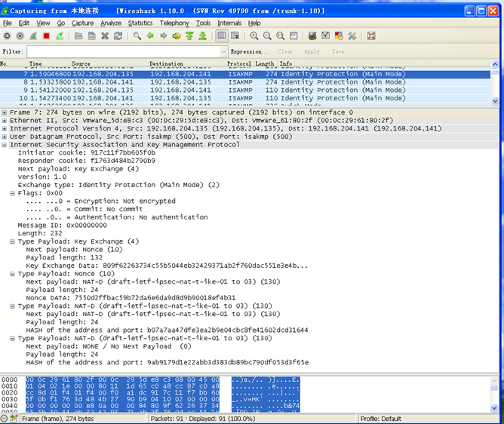Jump to last packet icon

[x=203, y=35]
